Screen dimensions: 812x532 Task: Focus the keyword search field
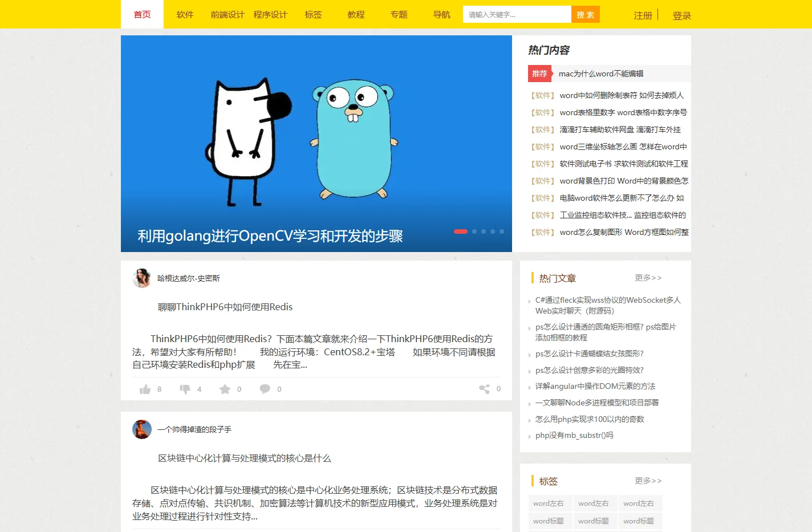[517, 14]
